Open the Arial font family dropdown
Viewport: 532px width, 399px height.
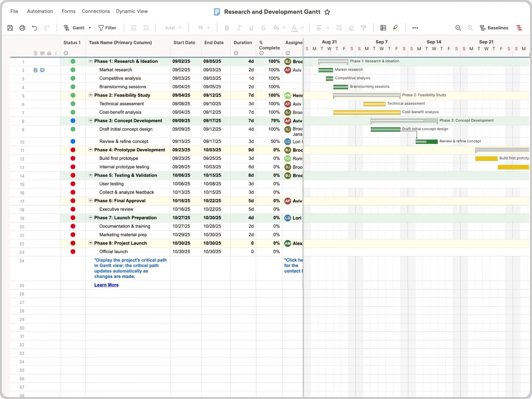[x=173, y=28]
